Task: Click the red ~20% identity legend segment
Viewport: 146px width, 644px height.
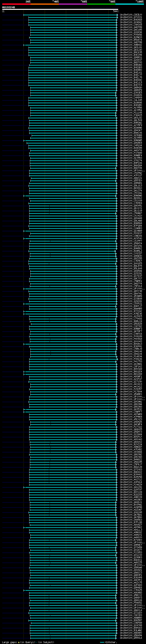Action: (x=16, y=4)
